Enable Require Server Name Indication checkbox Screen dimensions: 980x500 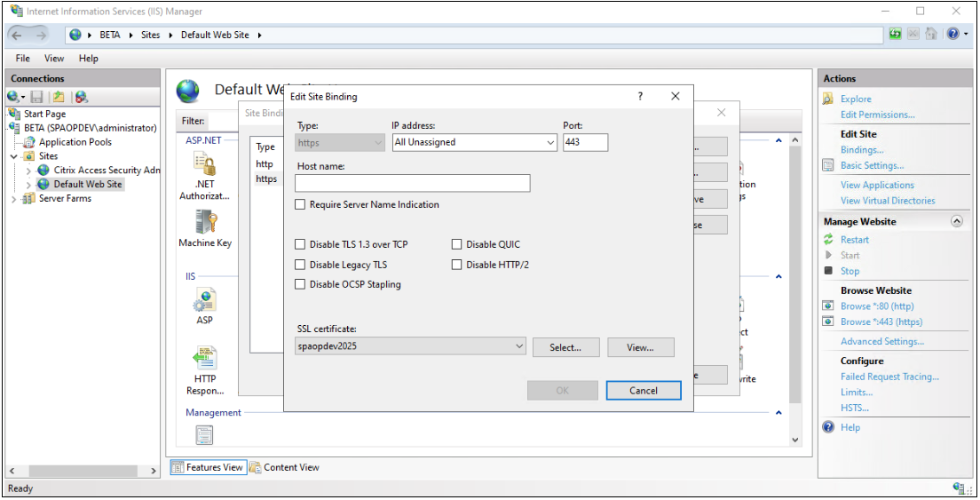tap(301, 205)
